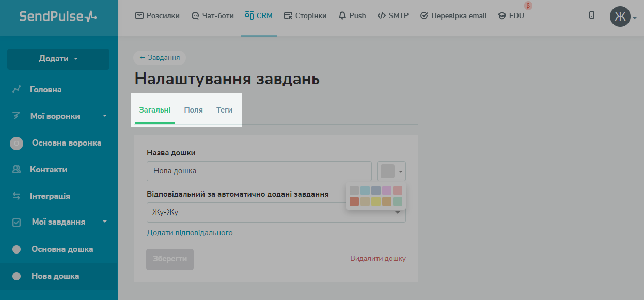Open the user account avatar menu
Image resolution: width=644 pixels, height=300 pixels.
pos(622,17)
